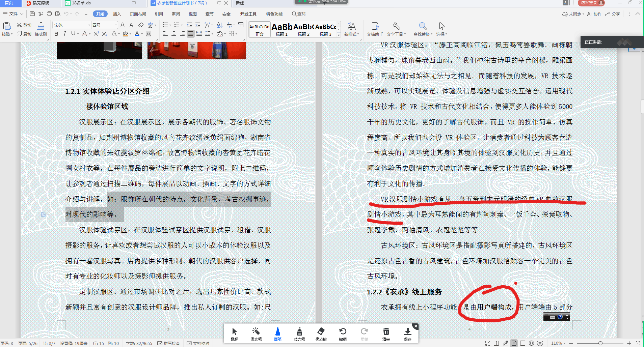Click the 格式刷 format painter
Image resolution: width=644 pixels, height=347 pixels.
[x=40, y=29]
